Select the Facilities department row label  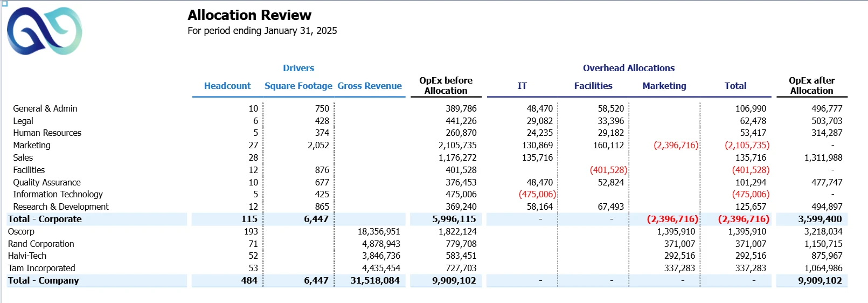pos(29,170)
